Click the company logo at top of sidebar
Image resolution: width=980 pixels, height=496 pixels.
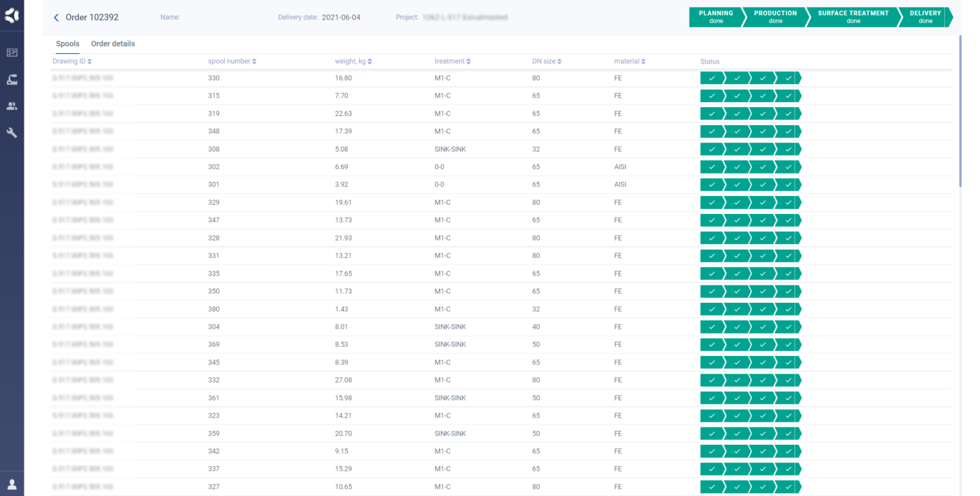pyautogui.click(x=12, y=15)
